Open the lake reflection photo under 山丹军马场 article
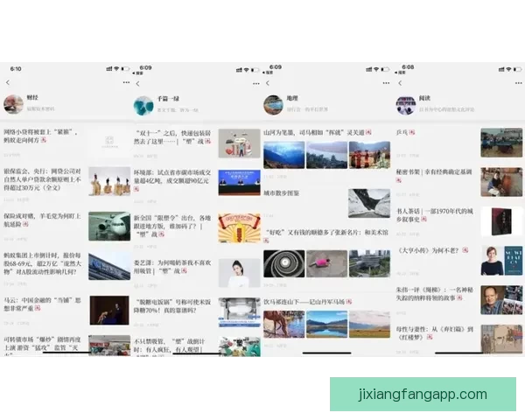Screen dimensions: 525x420 click(x=326, y=325)
